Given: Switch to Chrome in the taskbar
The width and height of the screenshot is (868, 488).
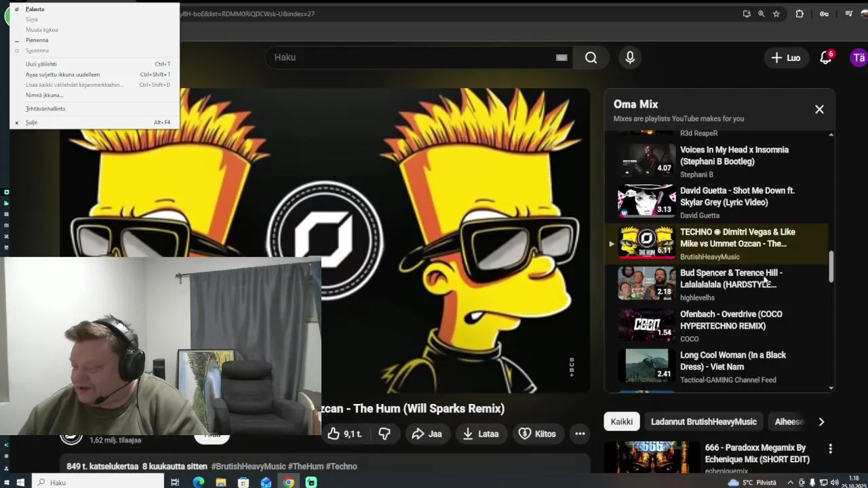Looking at the screenshot, I should click(x=289, y=482).
